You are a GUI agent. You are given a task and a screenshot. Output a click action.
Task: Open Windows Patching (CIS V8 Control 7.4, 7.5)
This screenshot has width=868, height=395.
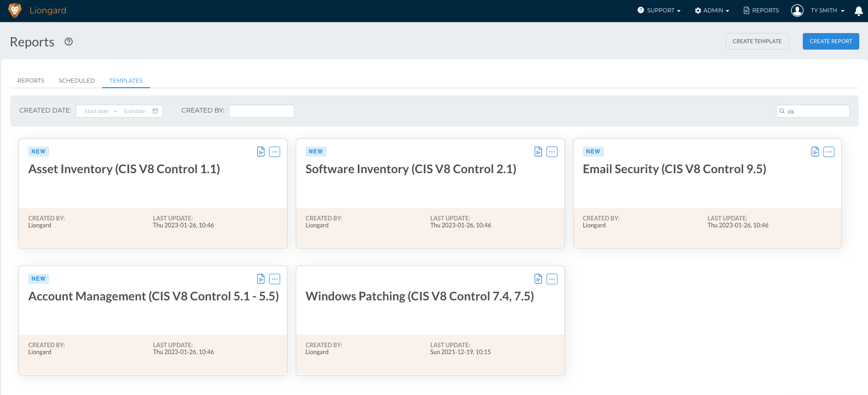420,296
